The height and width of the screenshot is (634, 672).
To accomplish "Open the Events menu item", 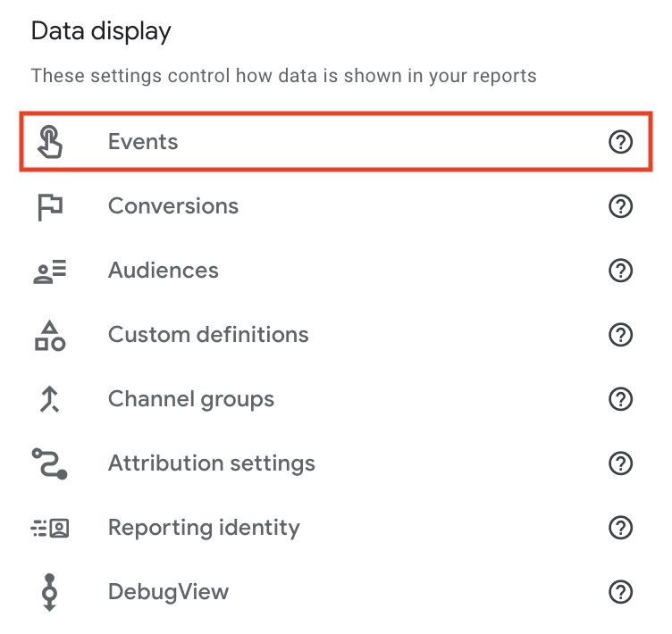I will point(336,142).
